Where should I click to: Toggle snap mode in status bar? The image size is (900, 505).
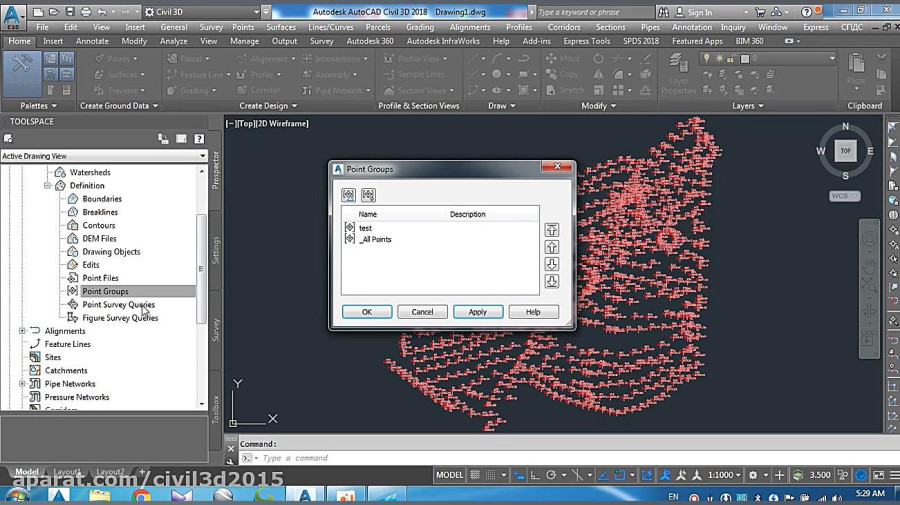pyautogui.click(x=490, y=475)
